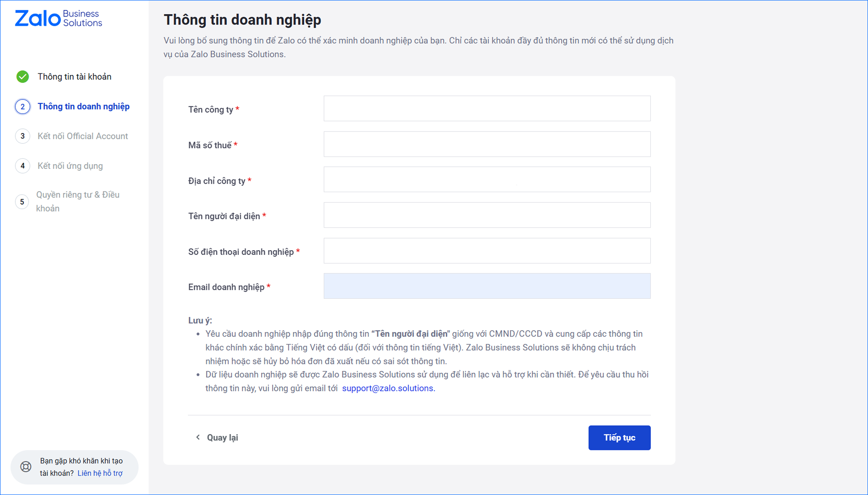
Task: Open the Liên hệ hỗ trợ link
Action: [100, 473]
